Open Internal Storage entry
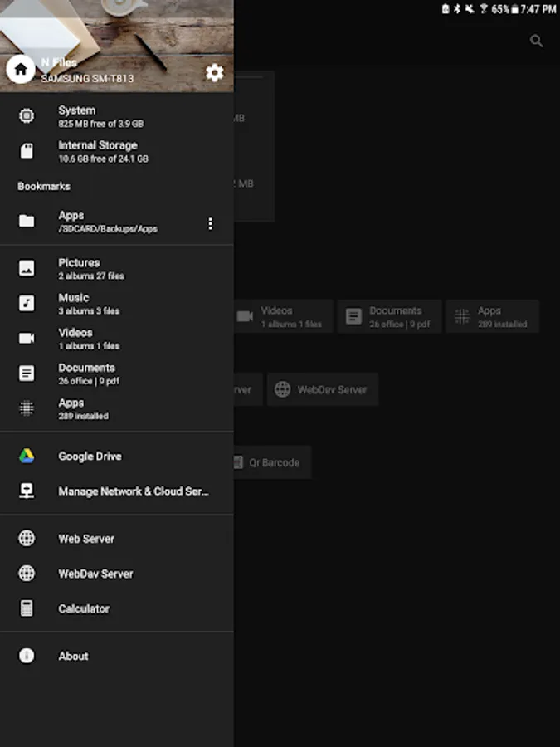 coord(117,151)
